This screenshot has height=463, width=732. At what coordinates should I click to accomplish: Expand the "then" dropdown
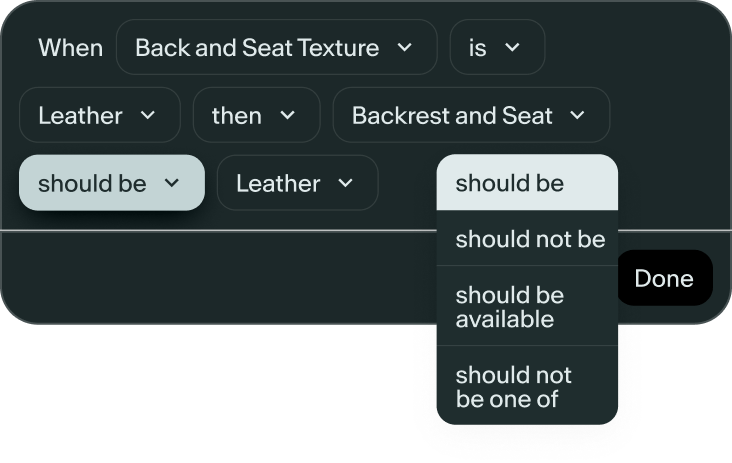coord(255,115)
